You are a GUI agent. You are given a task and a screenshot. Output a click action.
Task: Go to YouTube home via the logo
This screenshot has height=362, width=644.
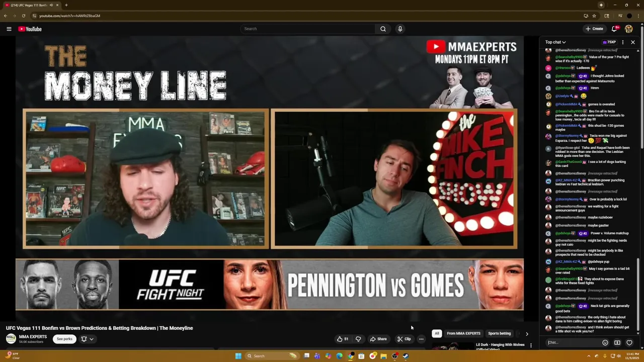coord(30,29)
